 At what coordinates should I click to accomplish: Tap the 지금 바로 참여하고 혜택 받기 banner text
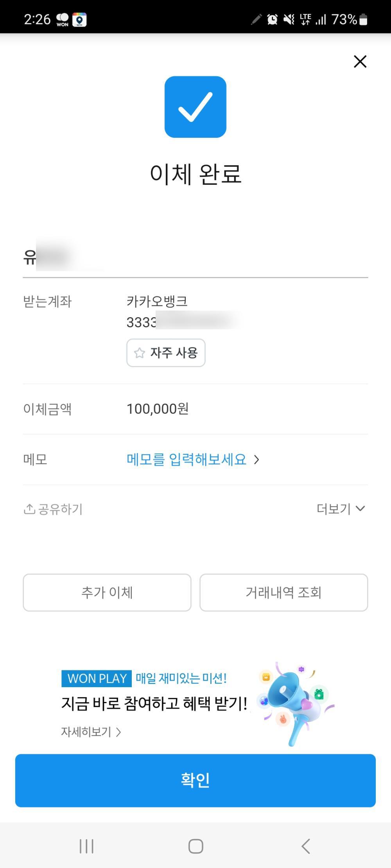pyautogui.click(x=154, y=704)
